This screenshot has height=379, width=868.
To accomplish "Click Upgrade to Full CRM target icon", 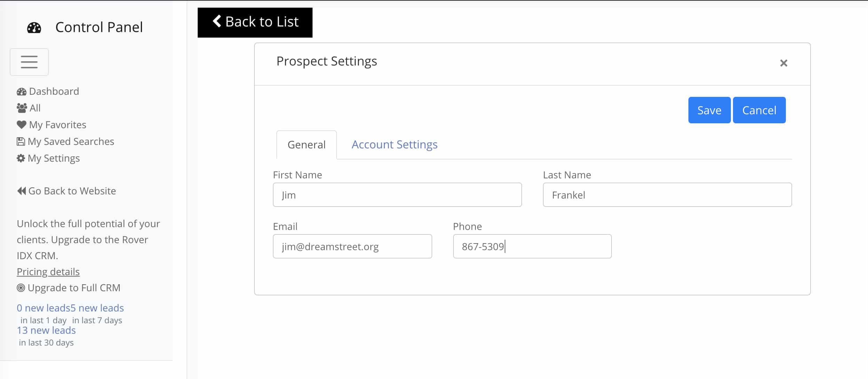I will pos(21,288).
